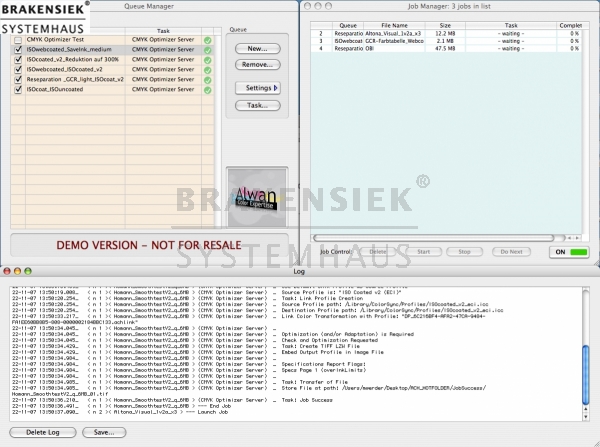Close the Log window with red button
Screen dimensions: 600x447
coord(7,271)
